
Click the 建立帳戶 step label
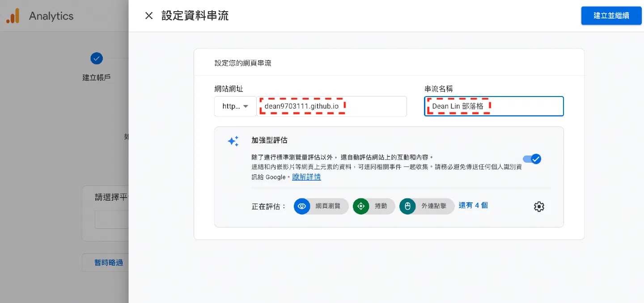point(97,77)
